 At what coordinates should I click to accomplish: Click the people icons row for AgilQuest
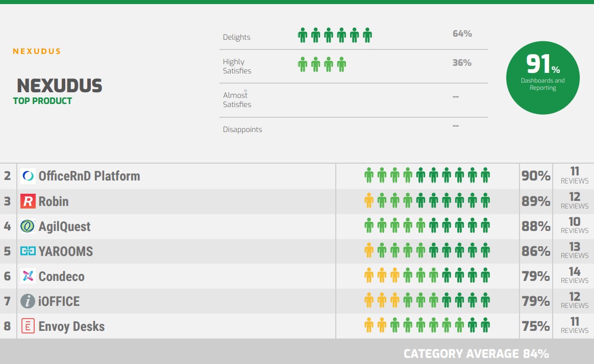427,225
